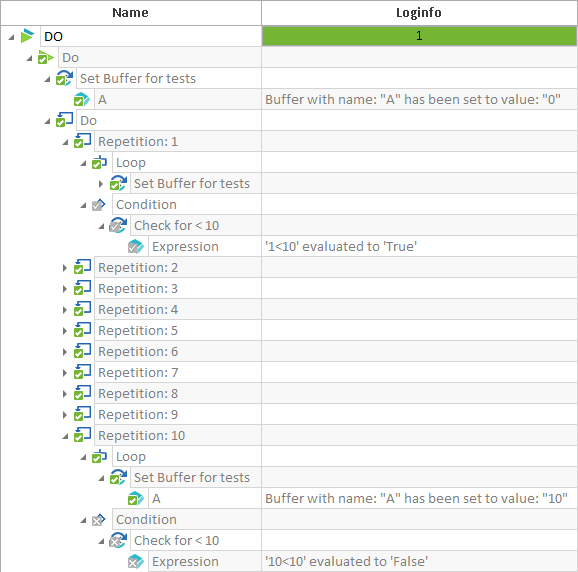Click the green 1 Loginfo result cell
Image resolution: width=578 pixels, height=572 pixels.
pos(419,36)
